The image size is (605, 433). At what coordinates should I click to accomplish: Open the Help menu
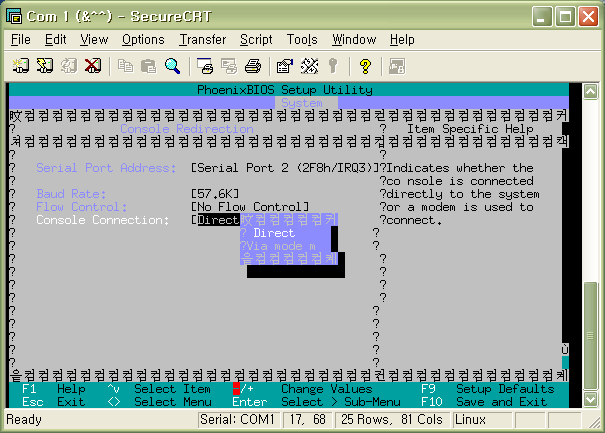coord(402,39)
